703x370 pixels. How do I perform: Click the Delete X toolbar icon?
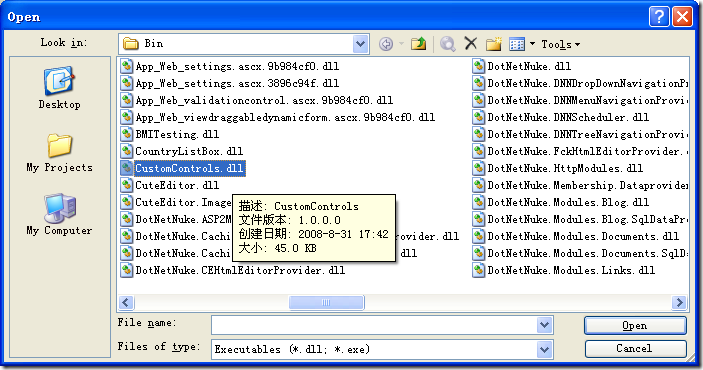click(471, 44)
